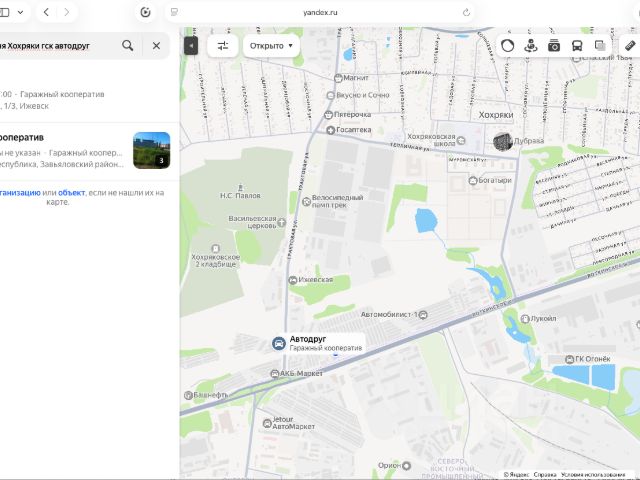Open the Велосипедный памп трек marker
Viewport: 640px width, 480px height.
(307, 201)
